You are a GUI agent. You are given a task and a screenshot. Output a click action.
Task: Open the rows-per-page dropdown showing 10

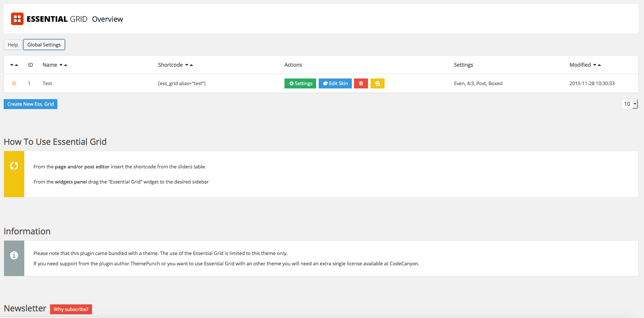click(629, 104)
